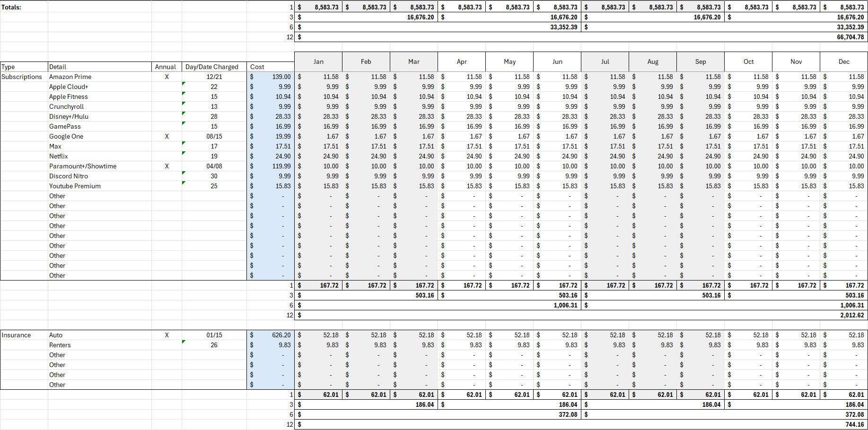Select the "Amazon Prime" detail cell
The image size is (868, 430).
click(99, 77)
